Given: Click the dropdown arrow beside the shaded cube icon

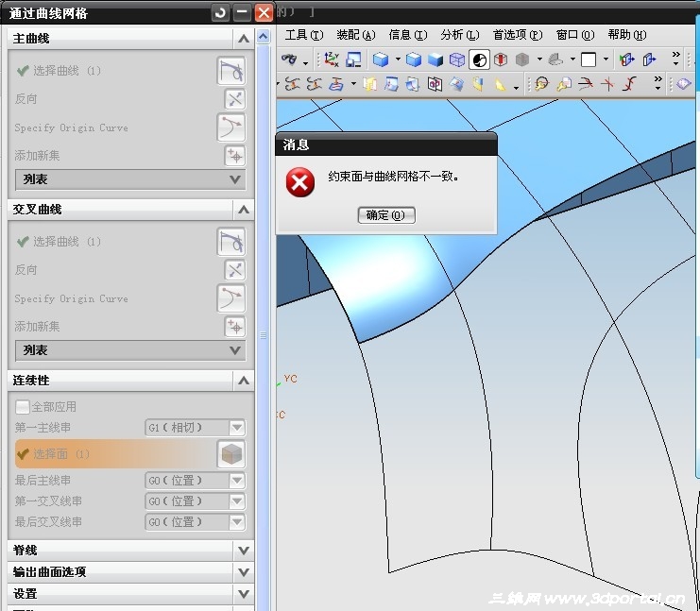Looking at the screenshot, I should coord(398,59).
